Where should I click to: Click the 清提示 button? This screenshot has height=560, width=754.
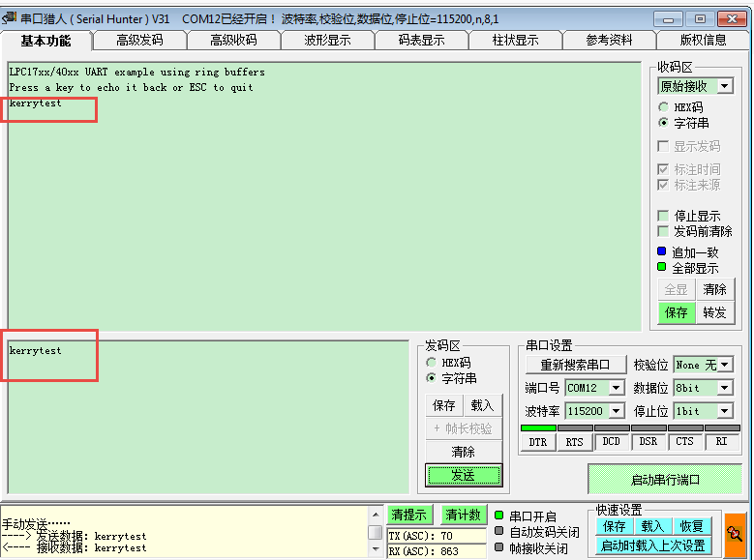pos(409,515)
